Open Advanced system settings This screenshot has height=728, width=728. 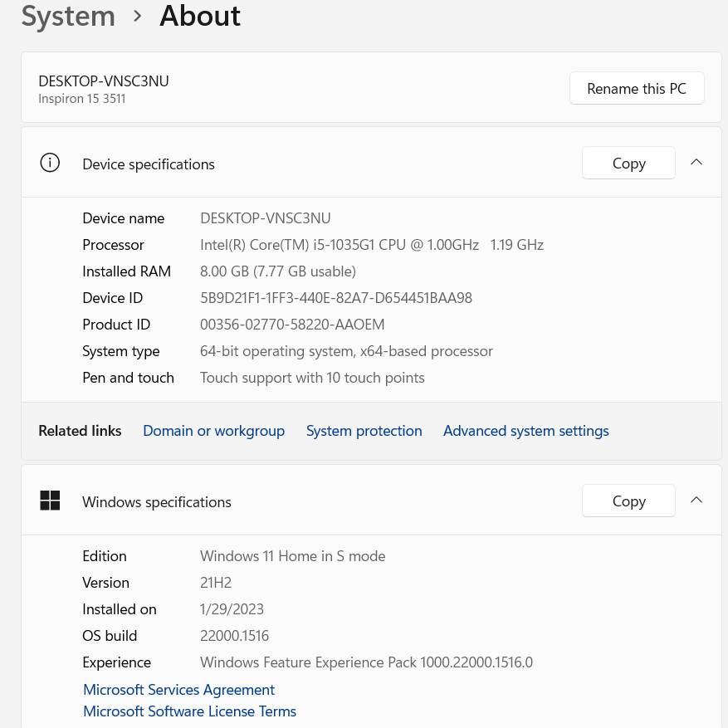point(525,430)
